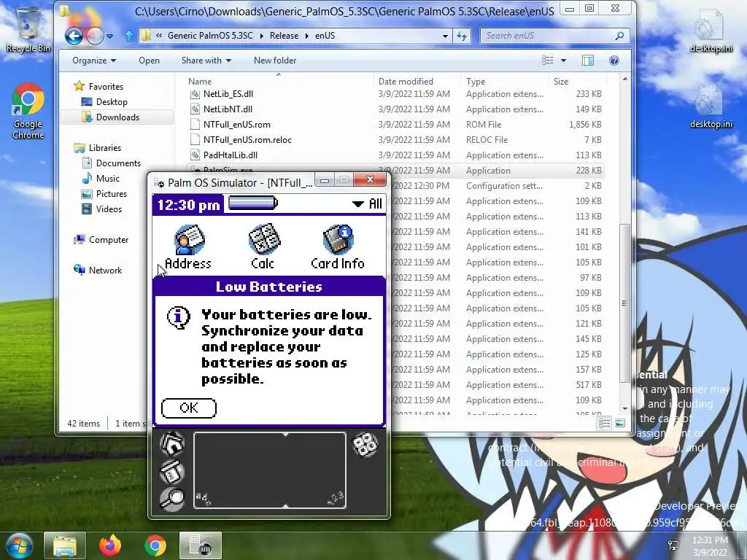The width and height of the screenshot is (747, 560).
Task: Click New folder in Explorer toolbar
Action: pos(275,61)
